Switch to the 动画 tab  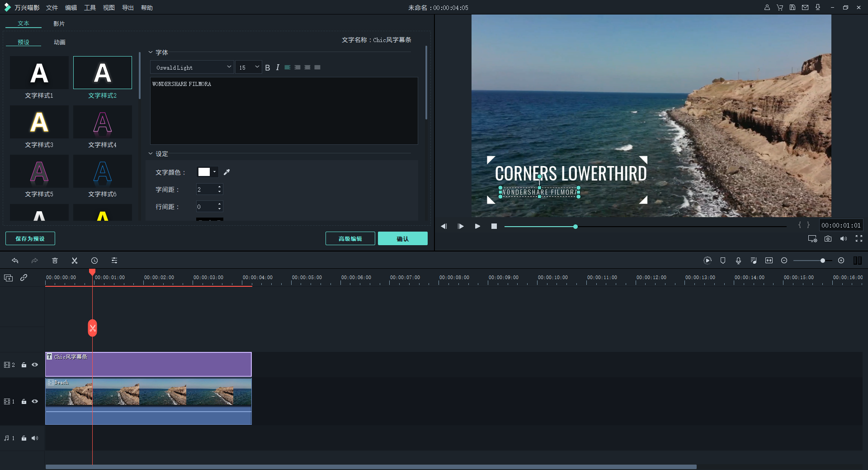pyautogui.click(x=59, y=42)
